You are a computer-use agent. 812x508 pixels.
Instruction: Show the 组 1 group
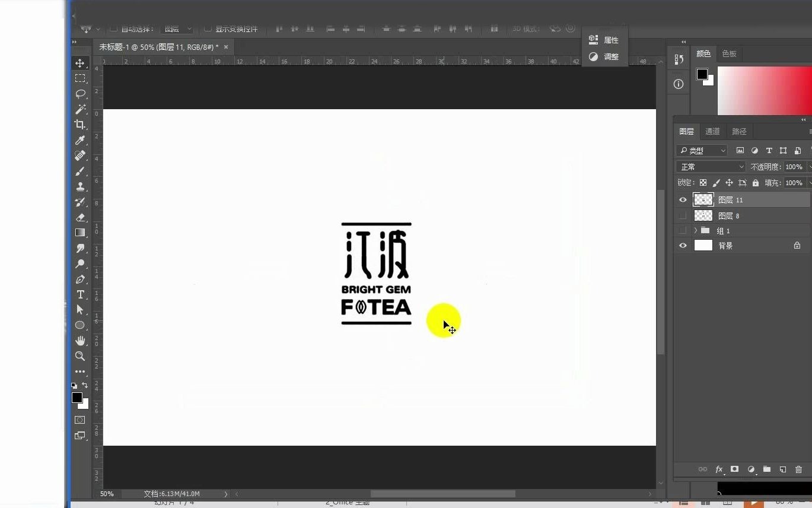[683, 230]
